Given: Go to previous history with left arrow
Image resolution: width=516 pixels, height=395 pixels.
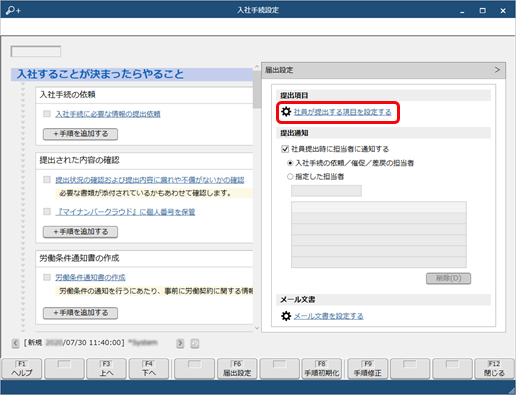Looking at the screenshot, I should [15, 343].
